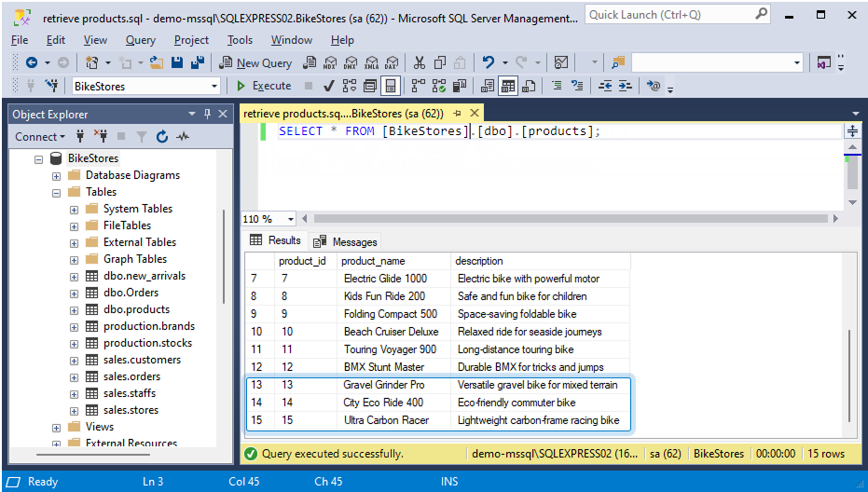
Task: Click the Quick Launch search field
Action: 678,15
